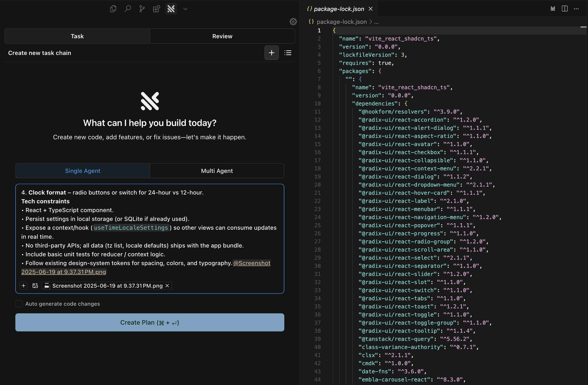
Task: Open the Search magnifier icon
Action: click(128, 9)
